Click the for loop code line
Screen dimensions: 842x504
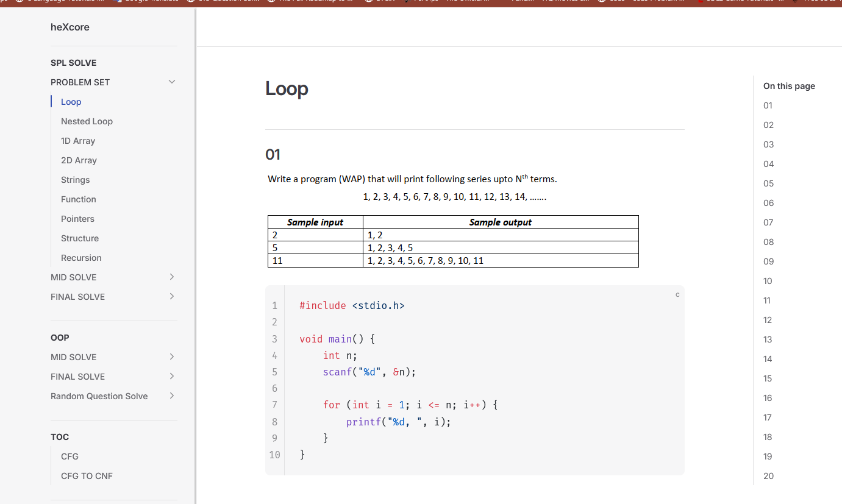[x=411, y=405]
